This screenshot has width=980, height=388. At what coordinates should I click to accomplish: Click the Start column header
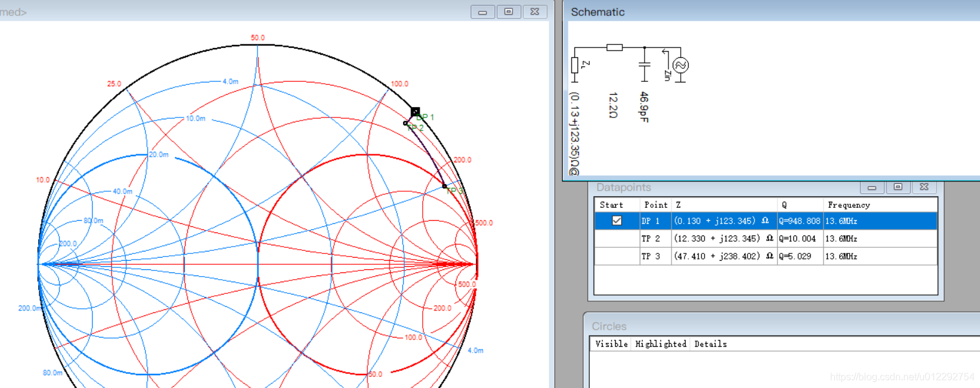tap(617, 205)
